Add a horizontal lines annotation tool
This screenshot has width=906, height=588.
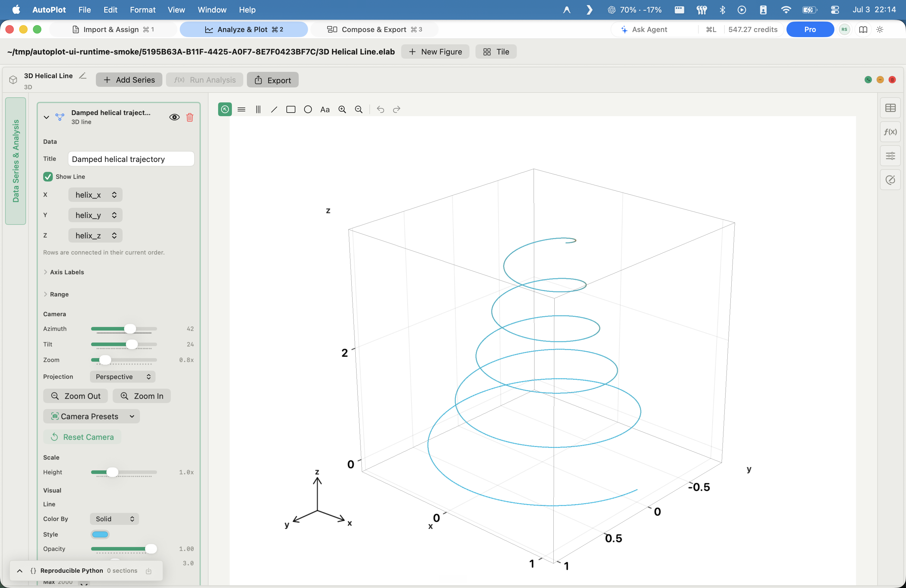241,110
